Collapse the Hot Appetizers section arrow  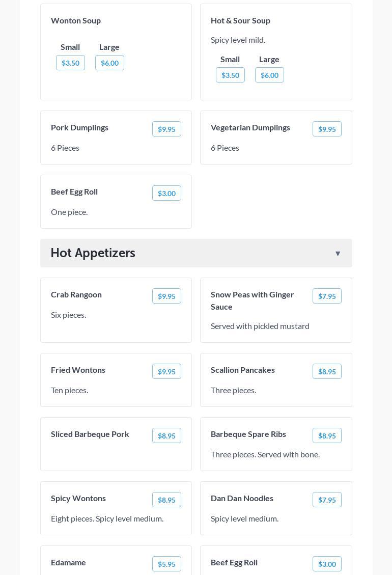click(338, 254)
